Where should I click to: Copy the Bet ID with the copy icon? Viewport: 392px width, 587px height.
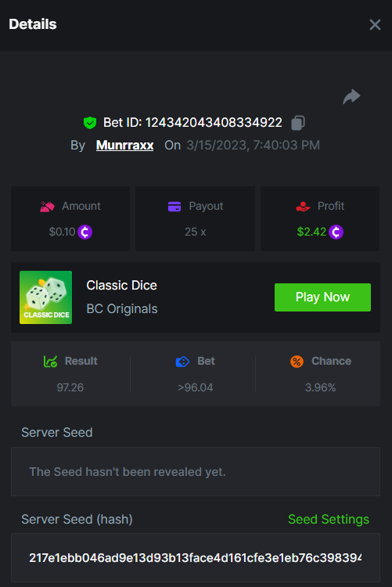coord(298,123)
